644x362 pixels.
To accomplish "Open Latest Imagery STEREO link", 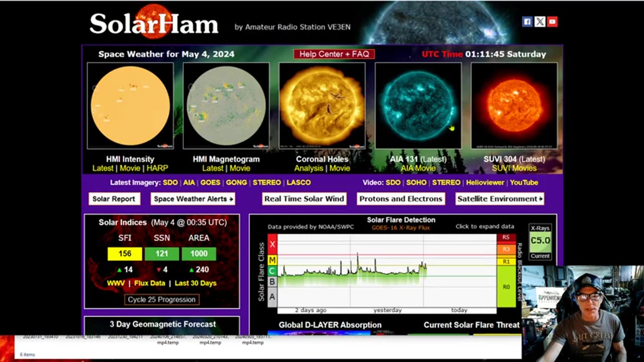I will [267, 183].
